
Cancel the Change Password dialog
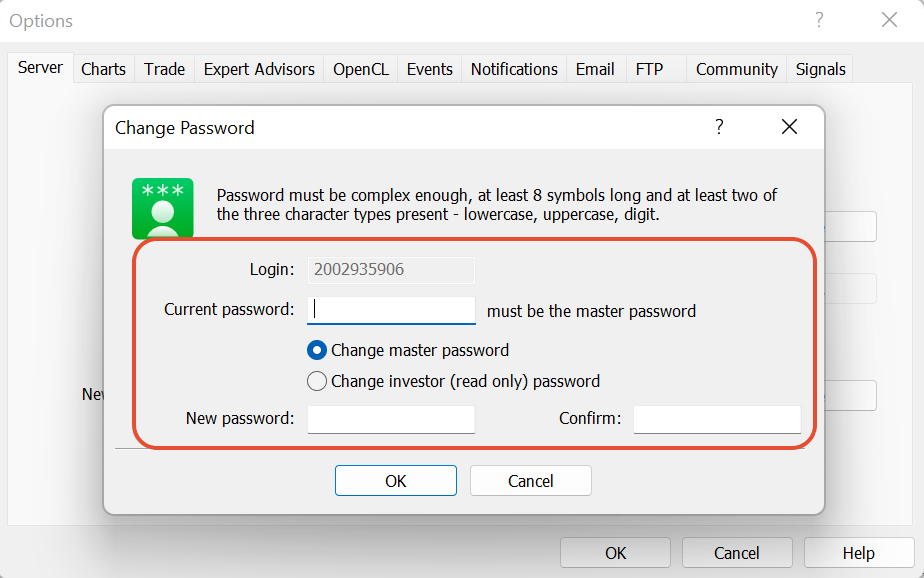(x=531, y=481)
